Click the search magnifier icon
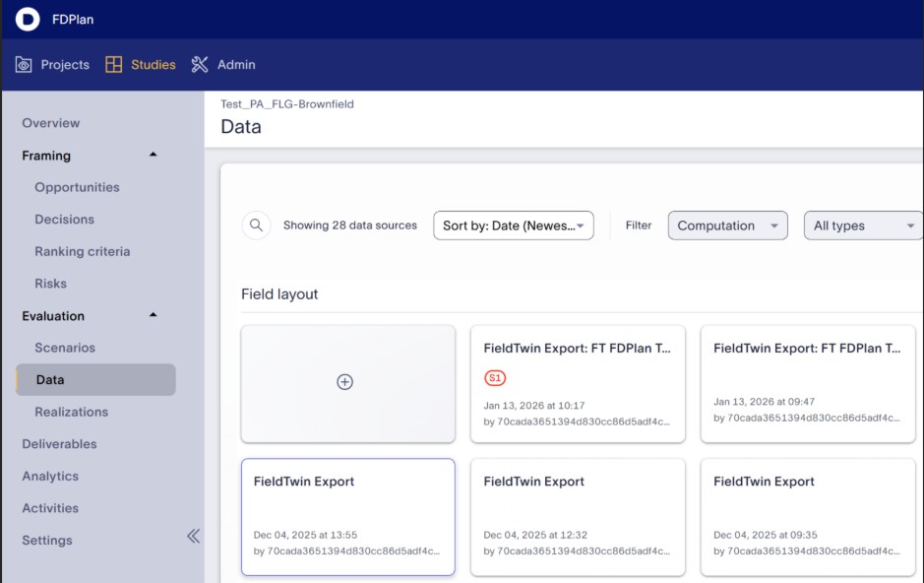 point(256,226)
